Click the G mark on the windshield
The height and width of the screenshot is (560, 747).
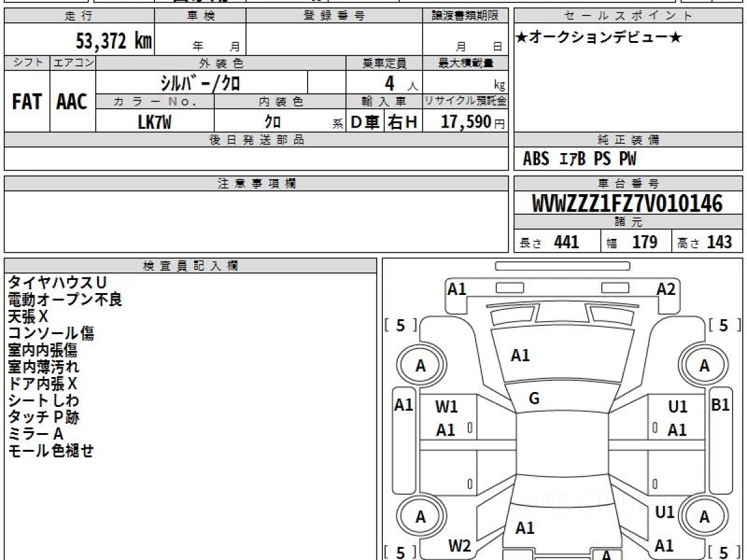[x=533, y=399]
